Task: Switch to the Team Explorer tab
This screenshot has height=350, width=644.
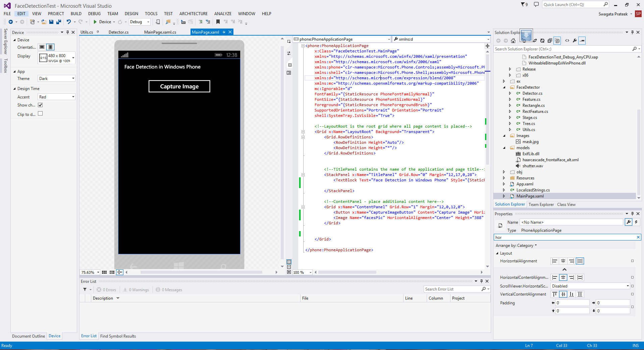Action: pos(541,204)
